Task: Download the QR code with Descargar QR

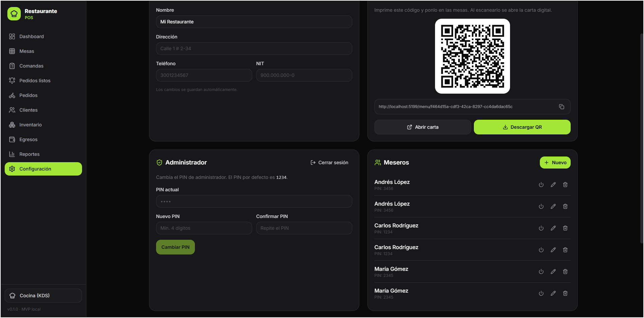Action: click(522, 127)
